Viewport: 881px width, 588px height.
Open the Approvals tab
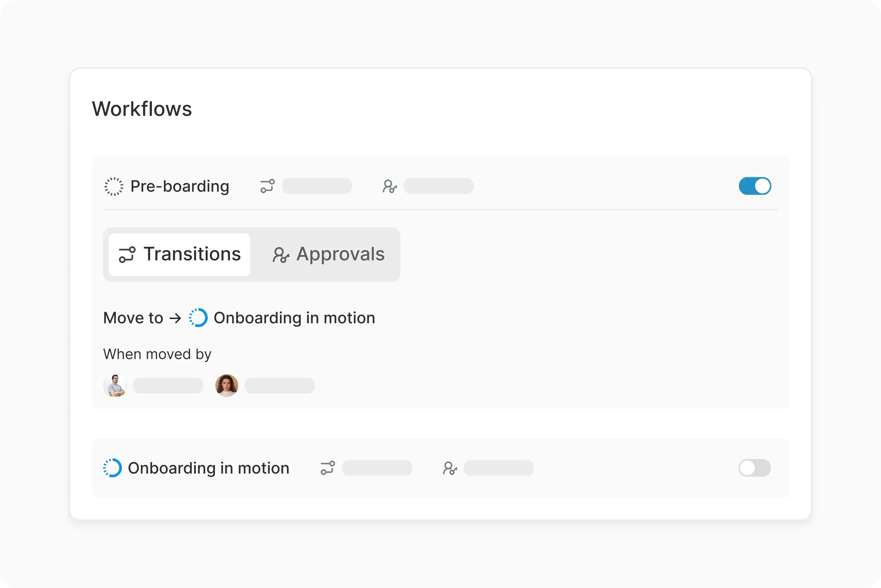328,255
